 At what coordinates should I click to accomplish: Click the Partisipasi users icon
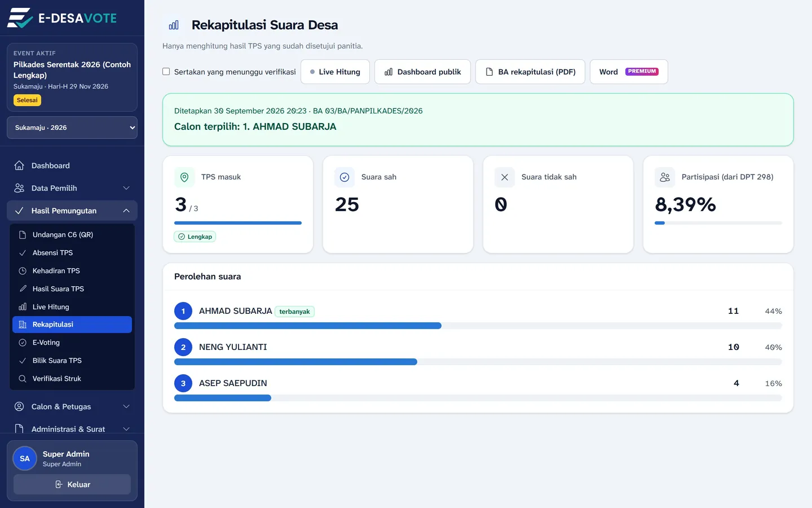665,177
